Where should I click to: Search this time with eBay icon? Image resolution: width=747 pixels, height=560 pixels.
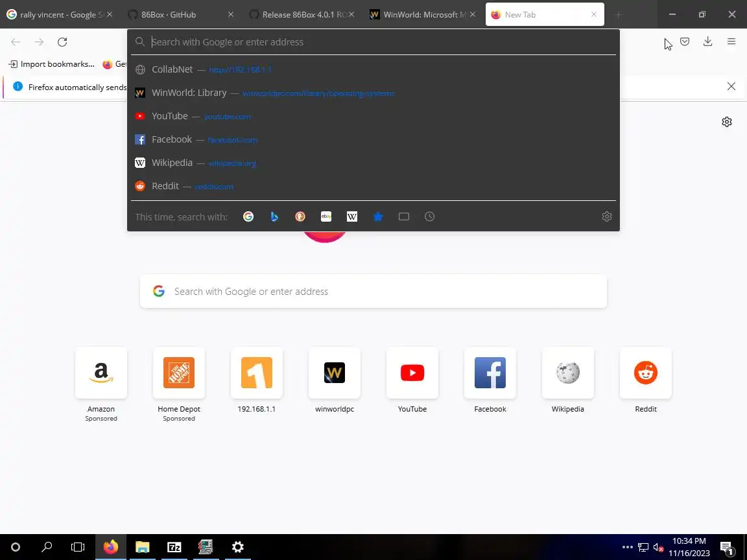click(326, 216)
